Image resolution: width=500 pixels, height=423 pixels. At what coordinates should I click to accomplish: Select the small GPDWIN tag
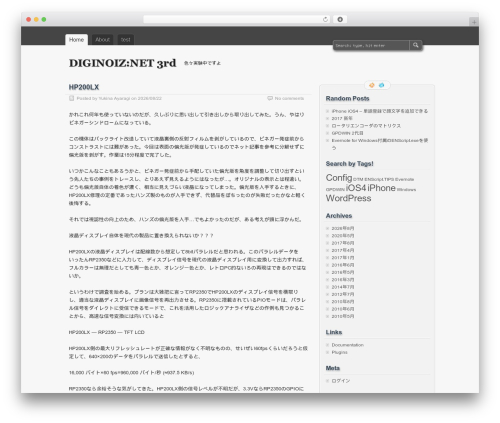tap(335, 190)
